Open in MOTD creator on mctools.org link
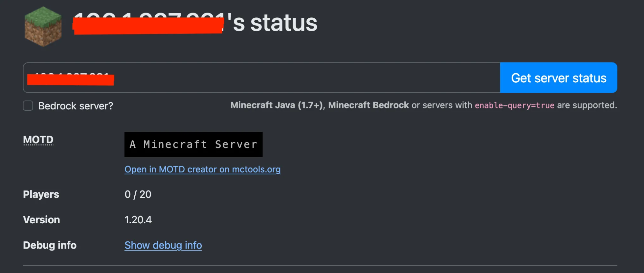Image resolution: width=644 pixels, height=273 pixels. pyautogui.click(x=203, y=169)
